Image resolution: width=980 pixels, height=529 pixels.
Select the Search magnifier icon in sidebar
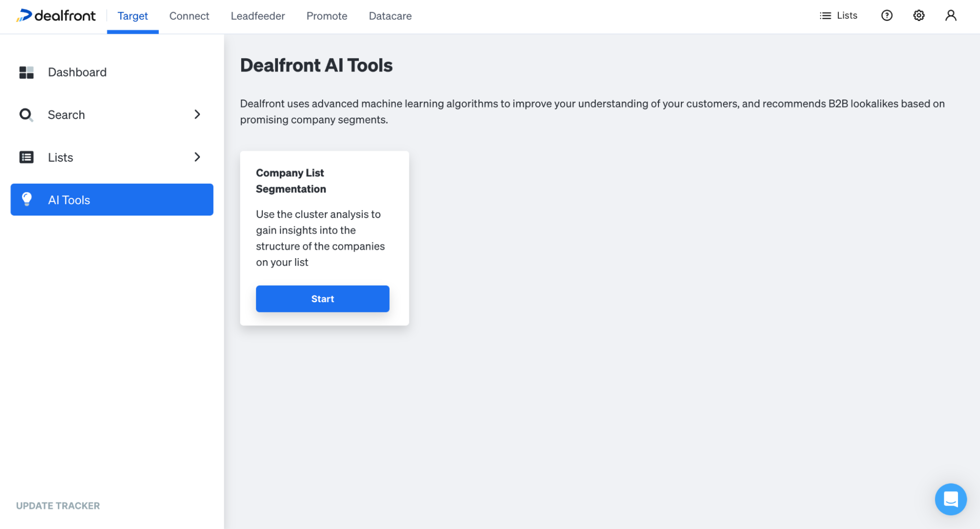click(26, 114)
